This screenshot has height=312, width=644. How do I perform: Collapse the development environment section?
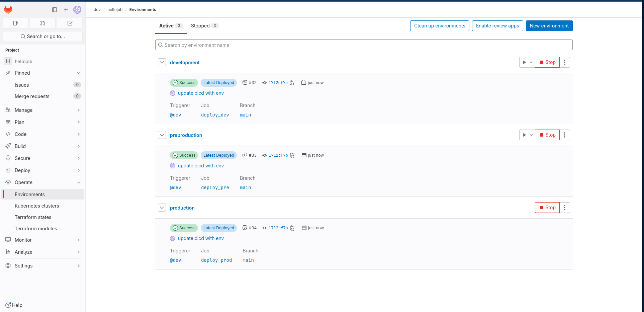162,62
